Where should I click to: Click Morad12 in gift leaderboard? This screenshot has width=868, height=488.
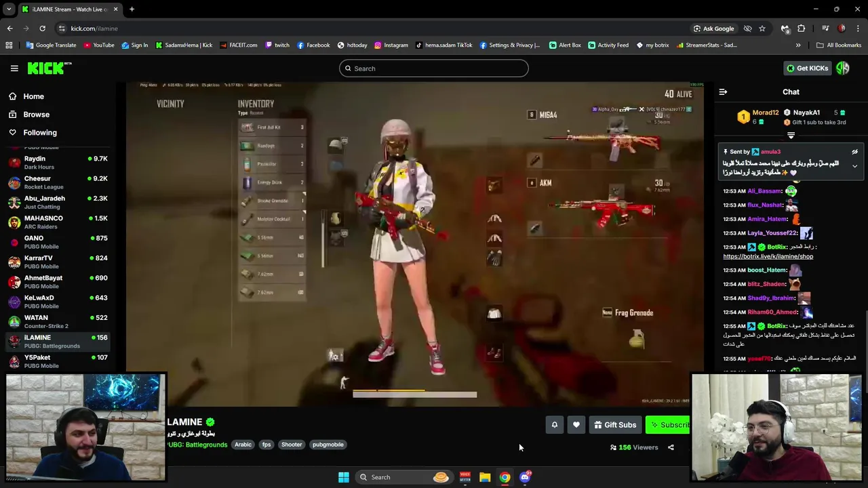[x=765, y=113]
